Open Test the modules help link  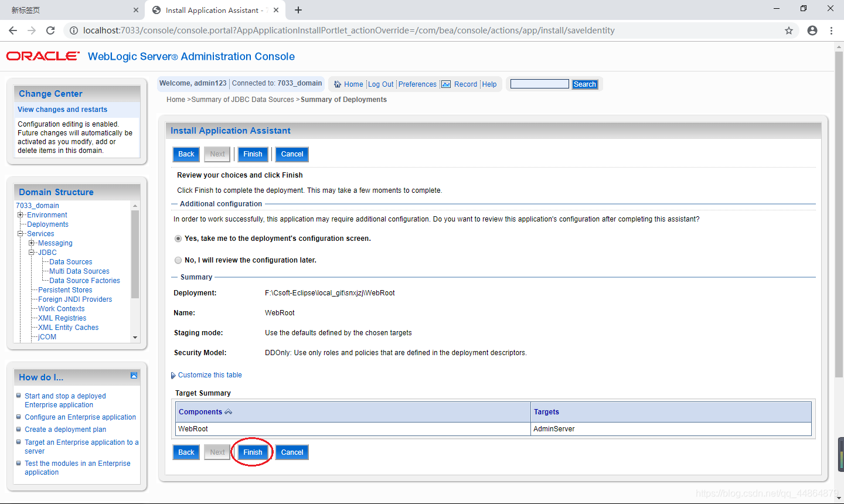coord(77,468)
